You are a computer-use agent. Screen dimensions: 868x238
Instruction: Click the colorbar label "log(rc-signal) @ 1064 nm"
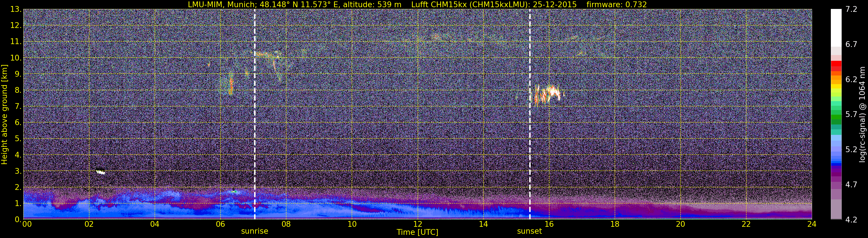(x=862, y=114)
